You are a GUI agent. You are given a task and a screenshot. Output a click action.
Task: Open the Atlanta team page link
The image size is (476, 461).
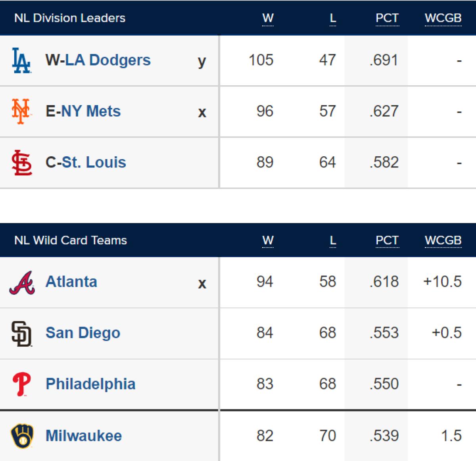pos(71,282)
